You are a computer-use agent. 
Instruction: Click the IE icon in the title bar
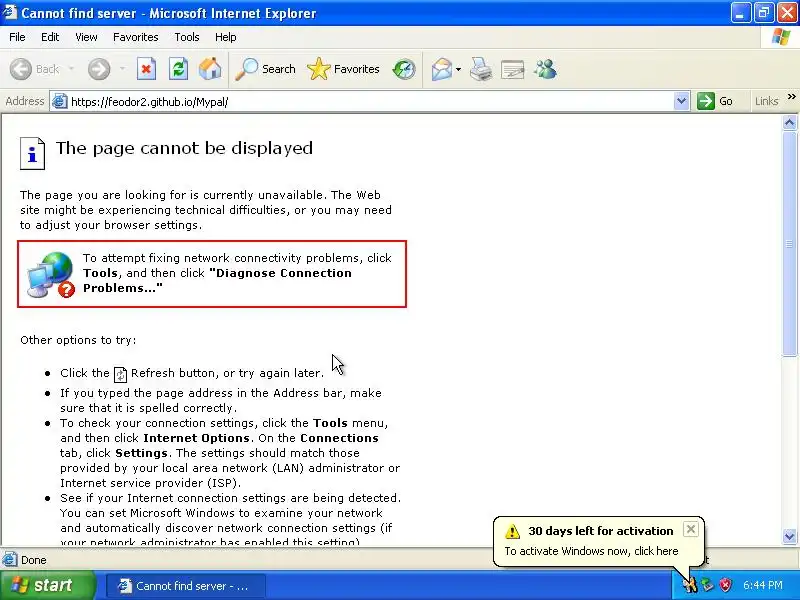10,12
